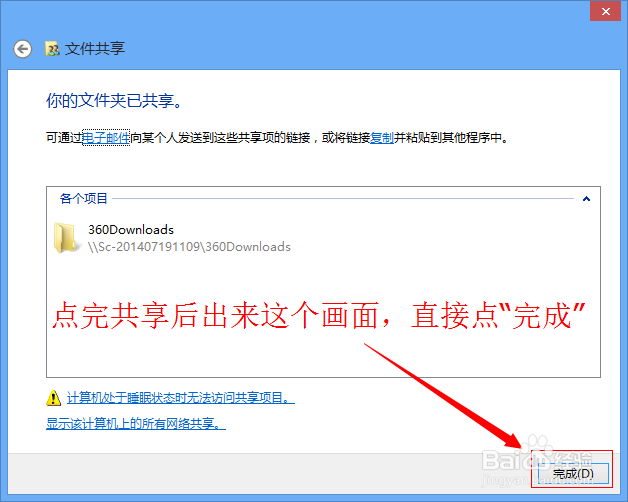This screenshot has width=628, height=502.
Task: Click the 完成(D) button
Action: pos(573,473)
